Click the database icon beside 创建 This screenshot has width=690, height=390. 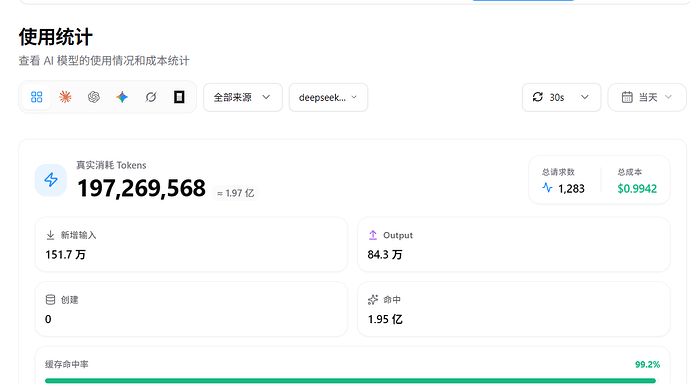(x=51, y=300)
